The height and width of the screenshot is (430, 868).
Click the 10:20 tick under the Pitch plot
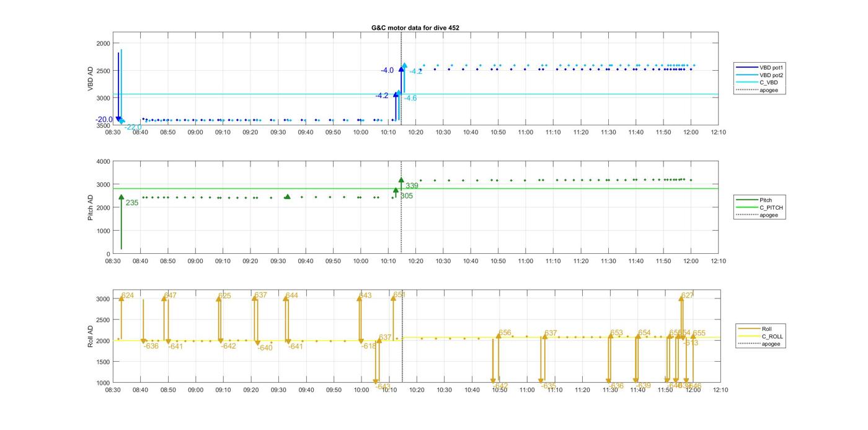click(x=415, y=261)
